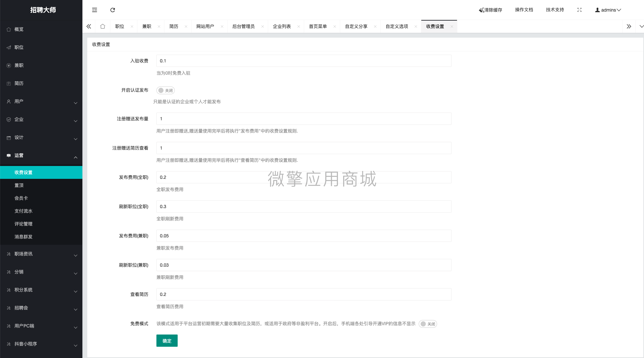This screenshot has width=644, height=358.
Task: Open 概览 in the sidebar
Action: point(41,29)
